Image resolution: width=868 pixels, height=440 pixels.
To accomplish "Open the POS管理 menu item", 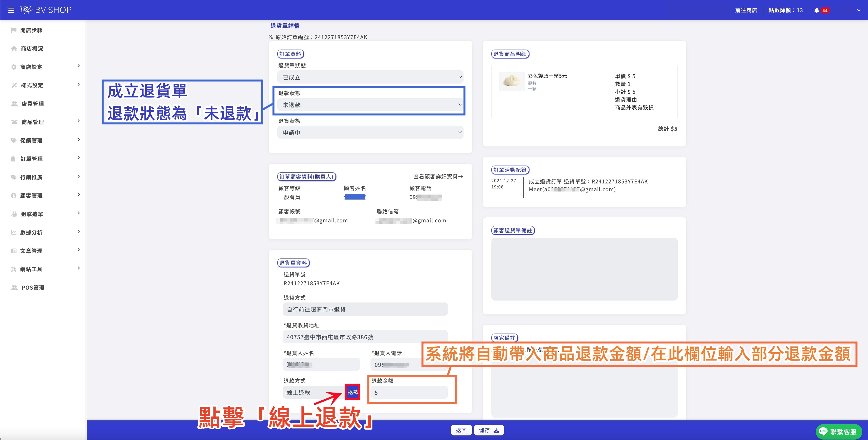I will pyautogui.click(x=33, y=288).
